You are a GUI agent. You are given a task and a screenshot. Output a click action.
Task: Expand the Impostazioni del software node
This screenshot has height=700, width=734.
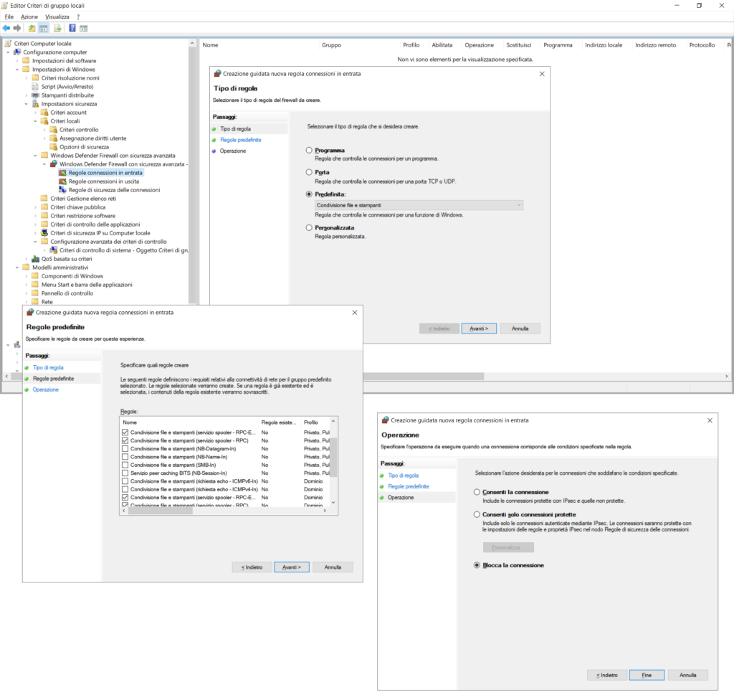tap(17, 61)
